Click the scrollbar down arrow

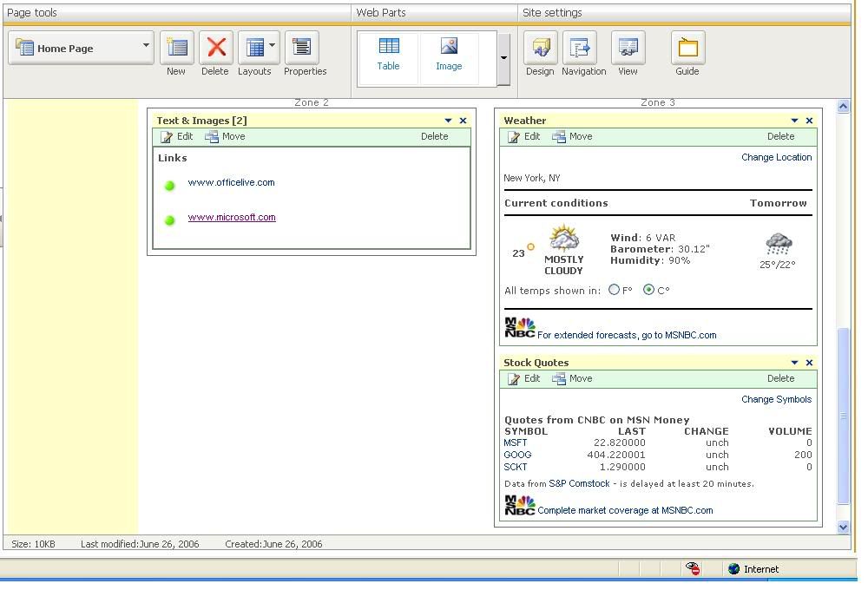click(x=843, y=528)
